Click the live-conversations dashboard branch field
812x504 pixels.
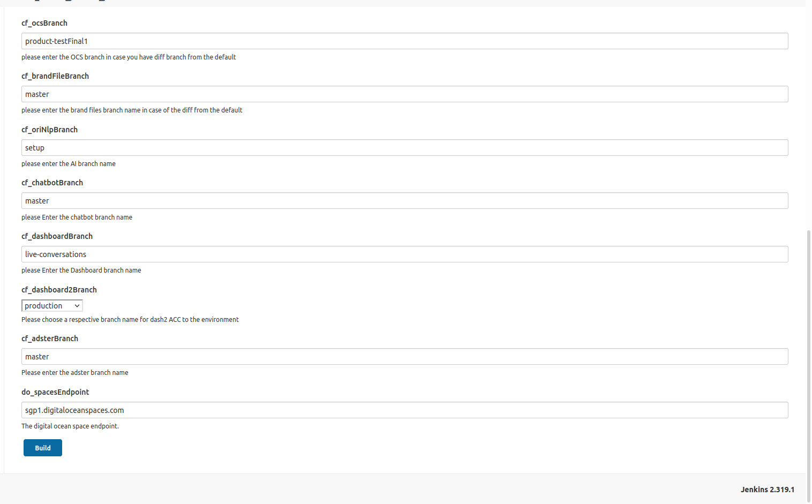click(404, 254)
